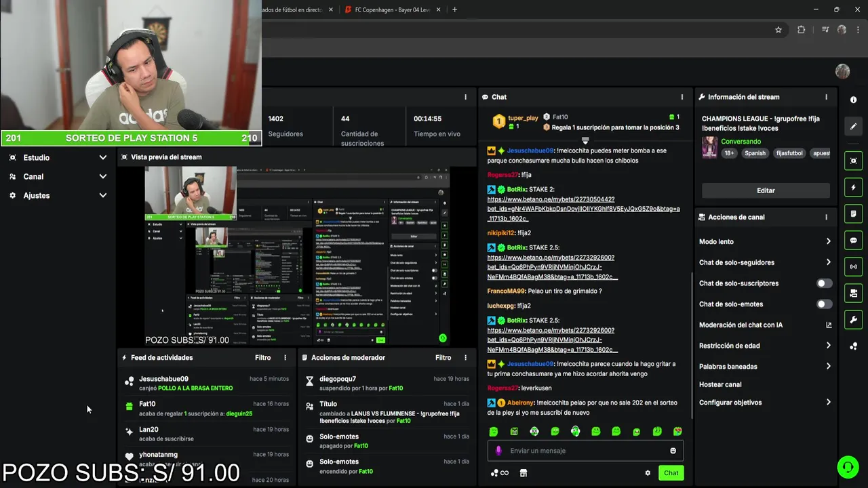Click Hostear canal option

(720, 384)
